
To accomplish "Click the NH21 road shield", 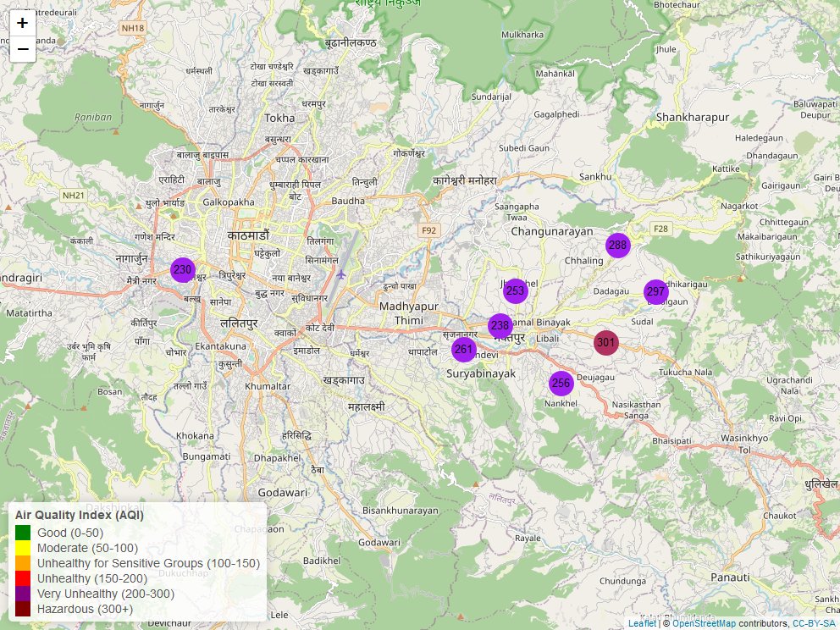I will pos(74,196).
